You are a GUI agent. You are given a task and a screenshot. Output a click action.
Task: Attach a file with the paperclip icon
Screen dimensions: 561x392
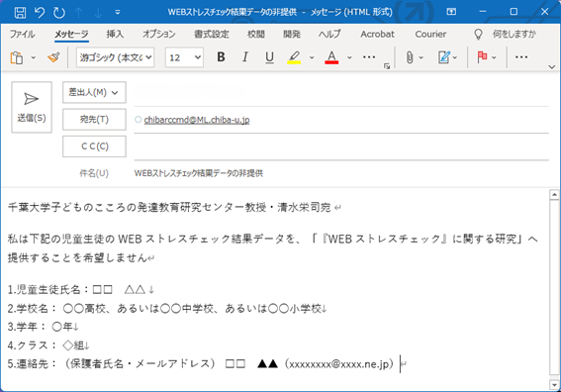coord(410,57)
